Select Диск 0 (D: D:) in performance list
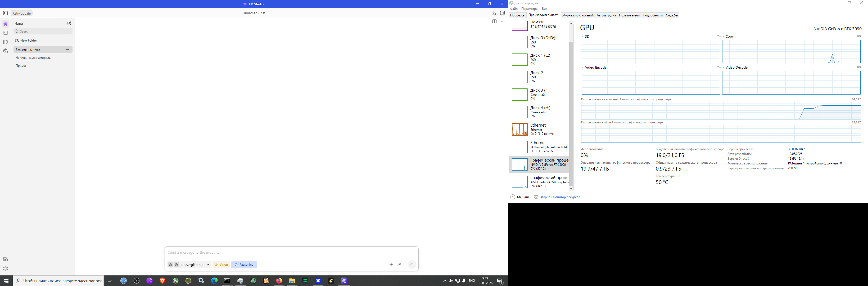Image resolution: width=868 pixels, height=286 pixels. (539, 42)
